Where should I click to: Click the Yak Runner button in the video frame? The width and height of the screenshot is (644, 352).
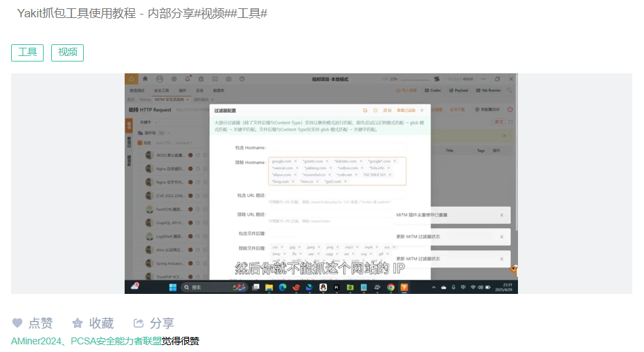tap(488, 91)
